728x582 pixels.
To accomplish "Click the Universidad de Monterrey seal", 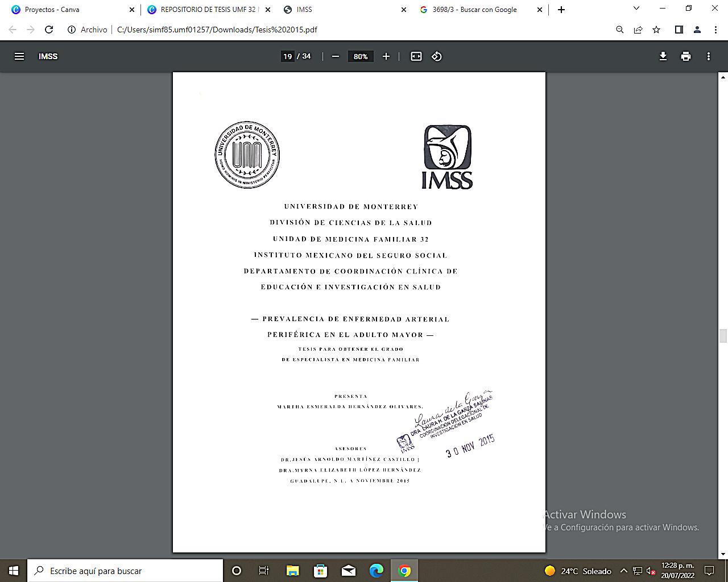I will (x=247, y=155).
